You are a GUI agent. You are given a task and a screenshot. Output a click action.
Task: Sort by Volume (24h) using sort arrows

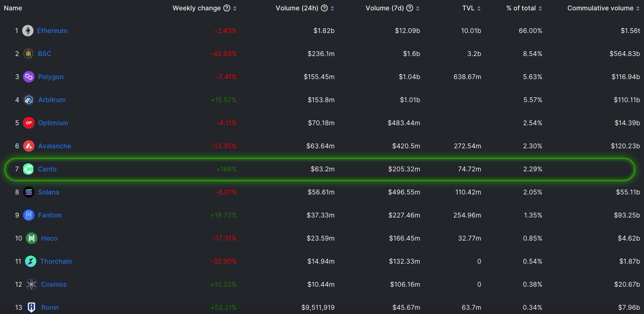click(x=333, y=8)
